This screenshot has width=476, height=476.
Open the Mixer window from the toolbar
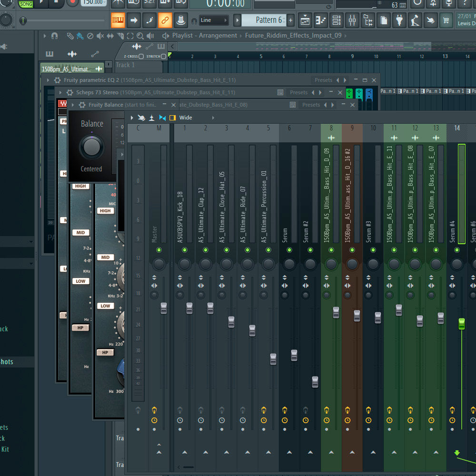tap(352, 20)
